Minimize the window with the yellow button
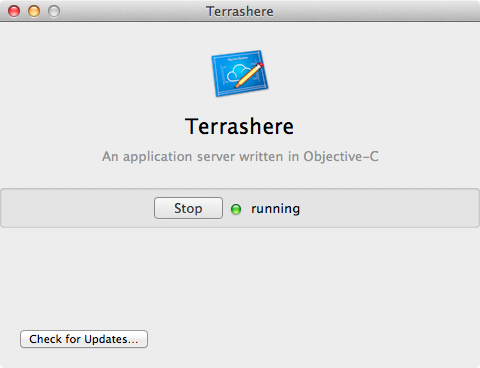 coord(34,11)
